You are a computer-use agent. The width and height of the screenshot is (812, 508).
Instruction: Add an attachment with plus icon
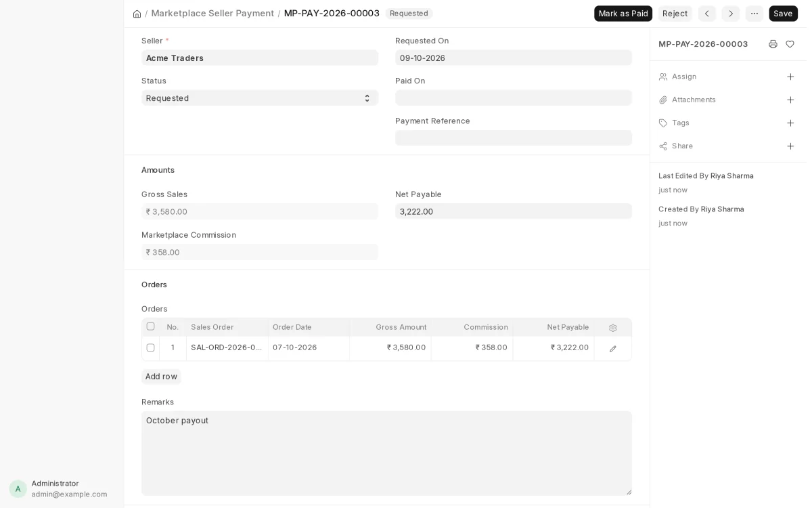(790, 100)
